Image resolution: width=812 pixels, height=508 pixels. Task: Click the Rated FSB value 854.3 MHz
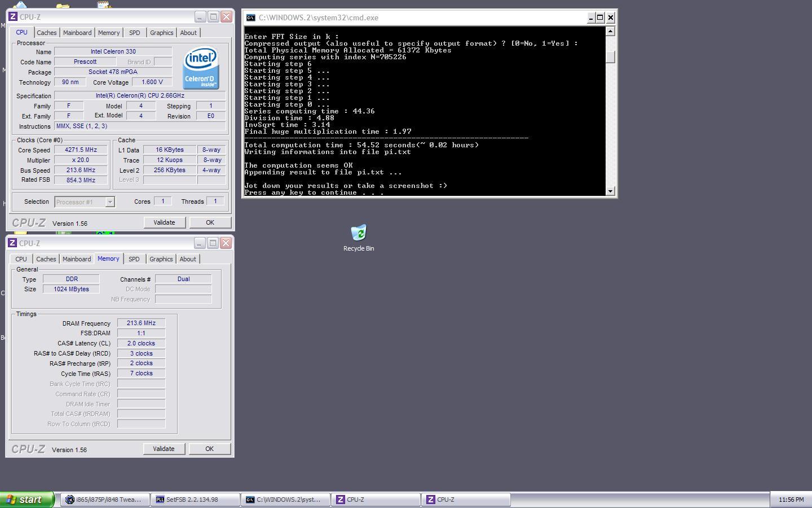tap(81, 180)
